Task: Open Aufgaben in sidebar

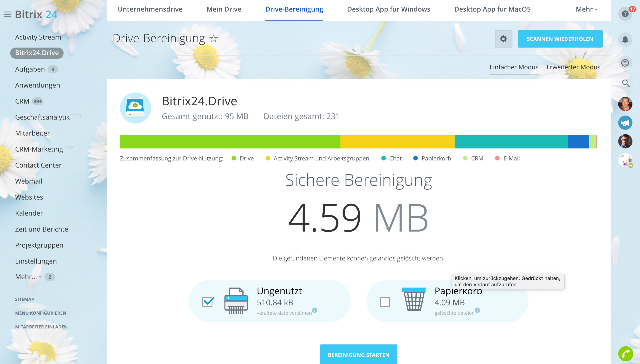Action: click(x=30, y=69)
